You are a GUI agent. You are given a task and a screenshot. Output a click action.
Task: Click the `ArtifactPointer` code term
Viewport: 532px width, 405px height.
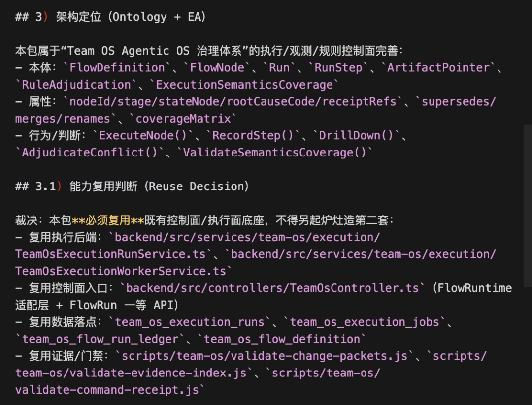pyautogui.click(x=439, y=68)
